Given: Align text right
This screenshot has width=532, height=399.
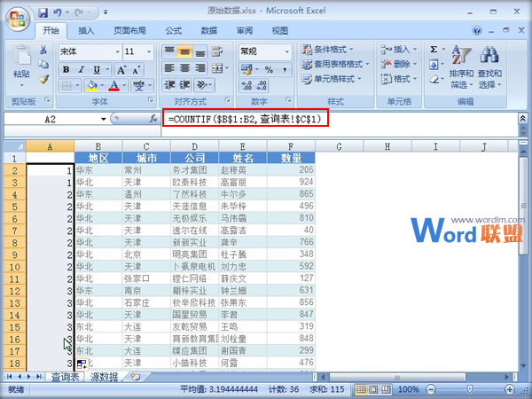Looking at the screenshot, I should click(x=200, y=68).
